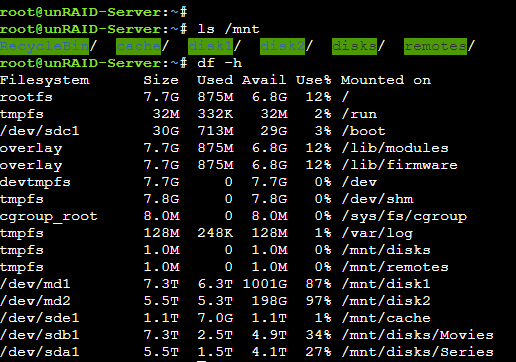516x362 pixels.
Task: Click the /var/log mount point
Action: pos(377,233)
